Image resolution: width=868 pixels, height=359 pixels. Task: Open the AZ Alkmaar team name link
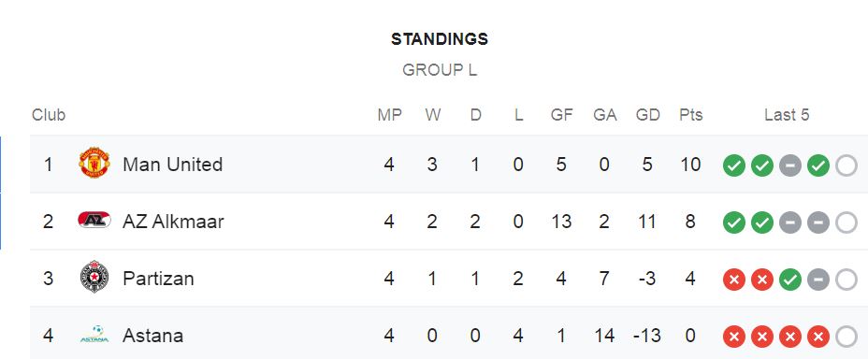pos(173,222)
